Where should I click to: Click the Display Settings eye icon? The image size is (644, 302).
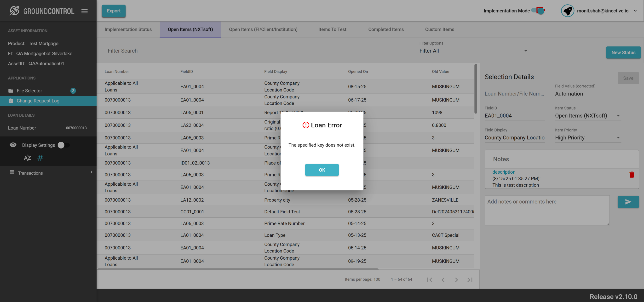[x=13, y=145]
